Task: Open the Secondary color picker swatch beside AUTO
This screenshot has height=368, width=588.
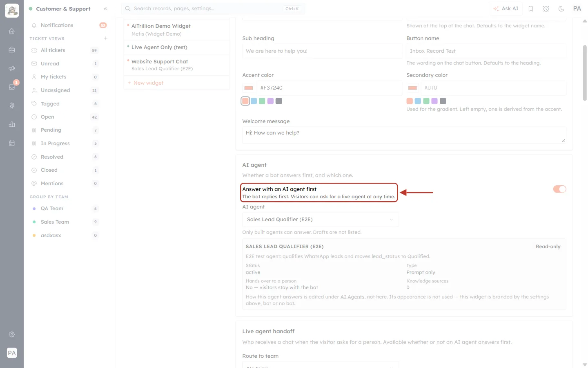Action: coord(412,88)
